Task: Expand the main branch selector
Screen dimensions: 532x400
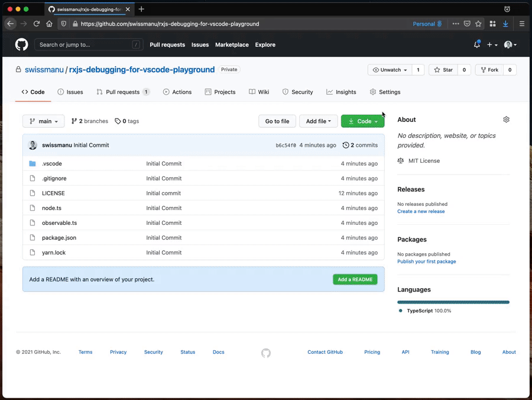Action: 43,121
